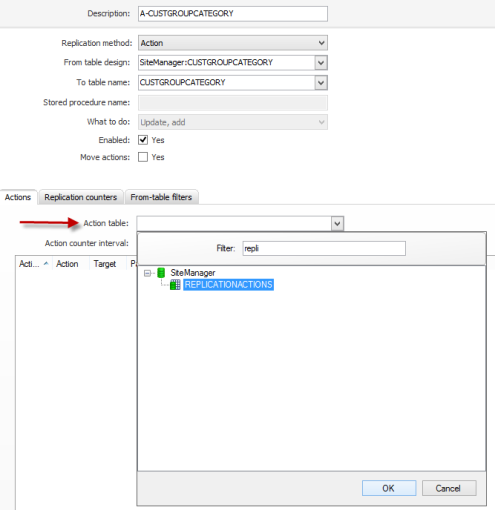Confirm selection with OK button
Image resolution: width=495 pixels, height=510 pixels.
tap(389, 488)
